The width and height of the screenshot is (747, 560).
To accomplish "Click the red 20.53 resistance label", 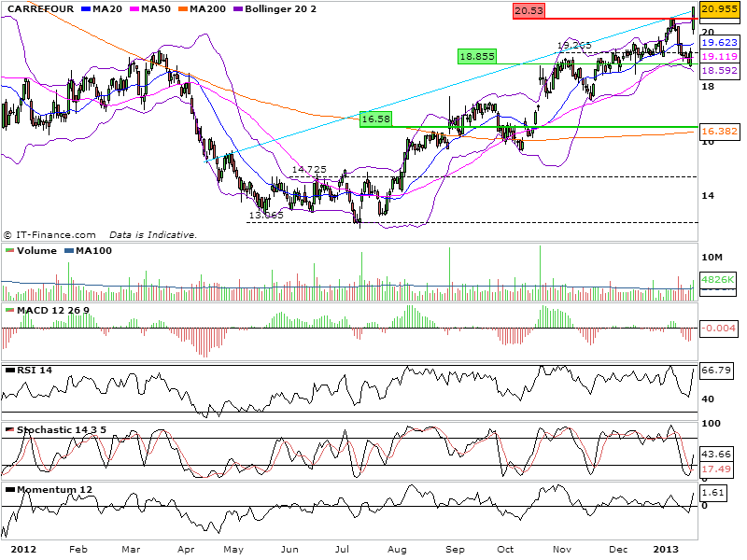I will pos(529,11).
